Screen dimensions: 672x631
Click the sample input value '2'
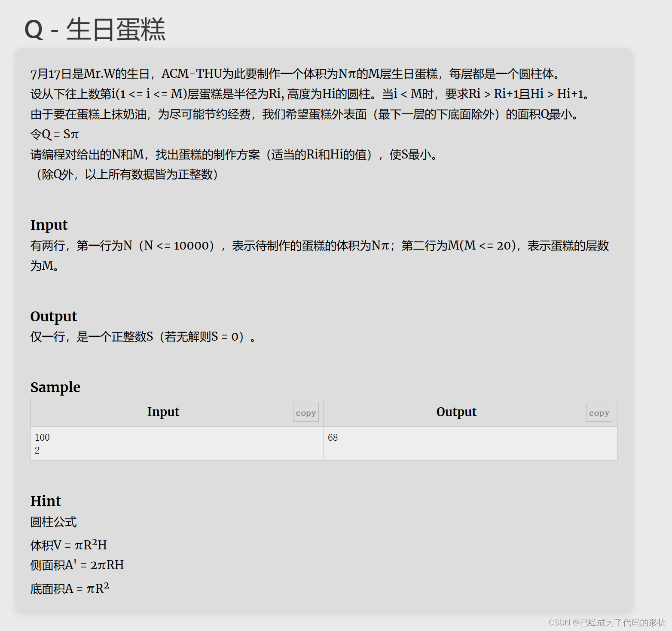click(37, 450)
